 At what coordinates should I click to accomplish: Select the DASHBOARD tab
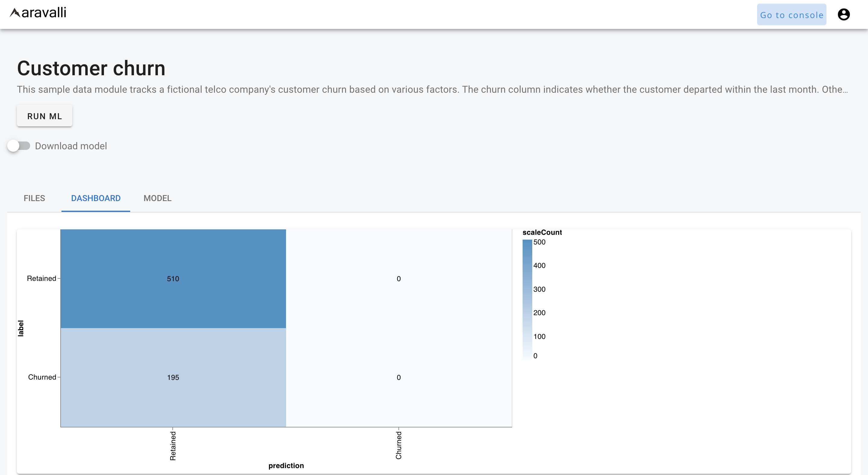[x=96, y=198]
